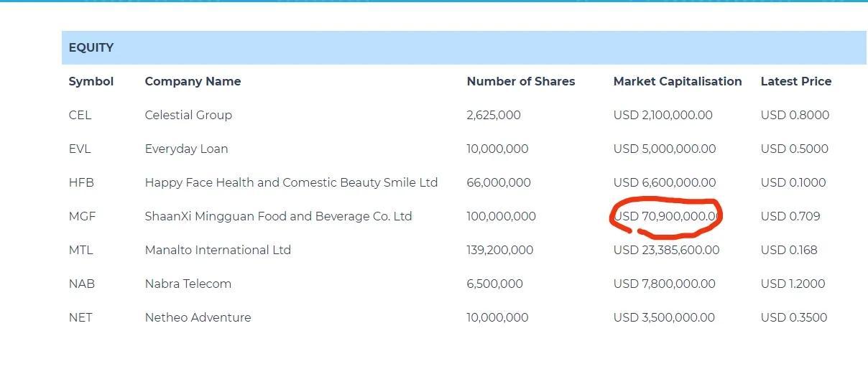Open Happy Face Health and Comestic Beauty

[x=291, y=183]
